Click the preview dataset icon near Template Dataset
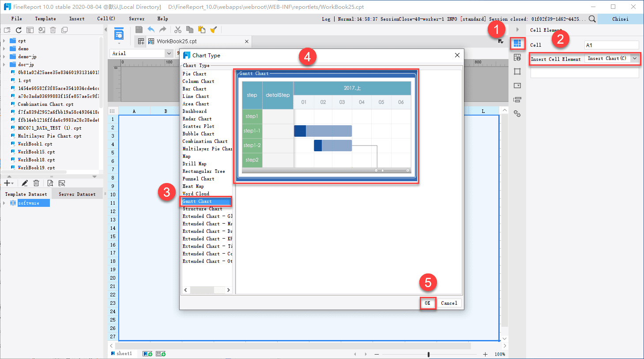This screenshot has width=644, height=359. (x=50, y=183)
